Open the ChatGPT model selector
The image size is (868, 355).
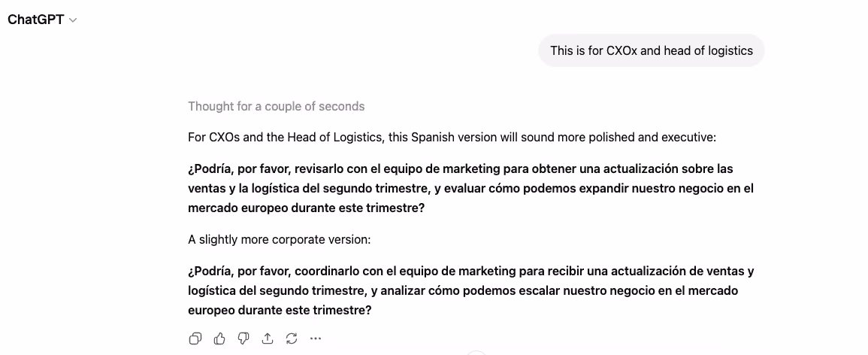[x=42, y=20]
